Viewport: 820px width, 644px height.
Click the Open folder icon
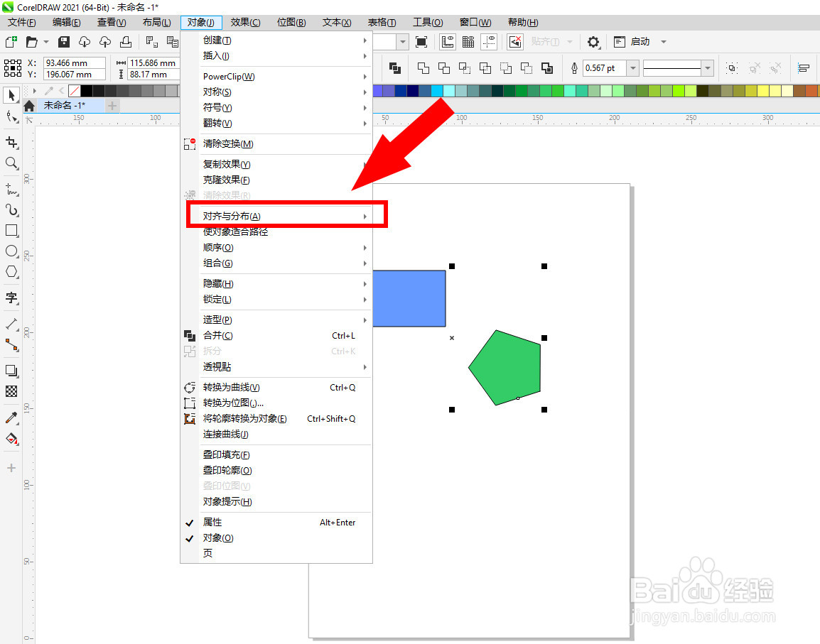pos(32,42)
